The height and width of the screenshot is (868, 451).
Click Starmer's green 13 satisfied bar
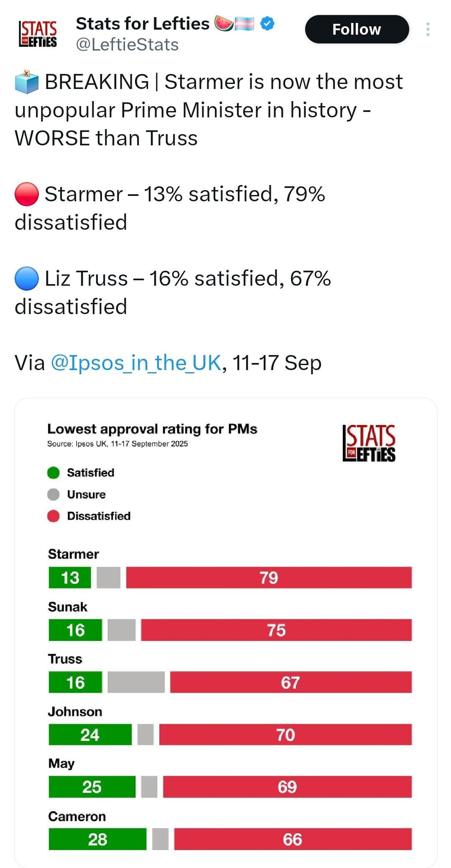70,578
